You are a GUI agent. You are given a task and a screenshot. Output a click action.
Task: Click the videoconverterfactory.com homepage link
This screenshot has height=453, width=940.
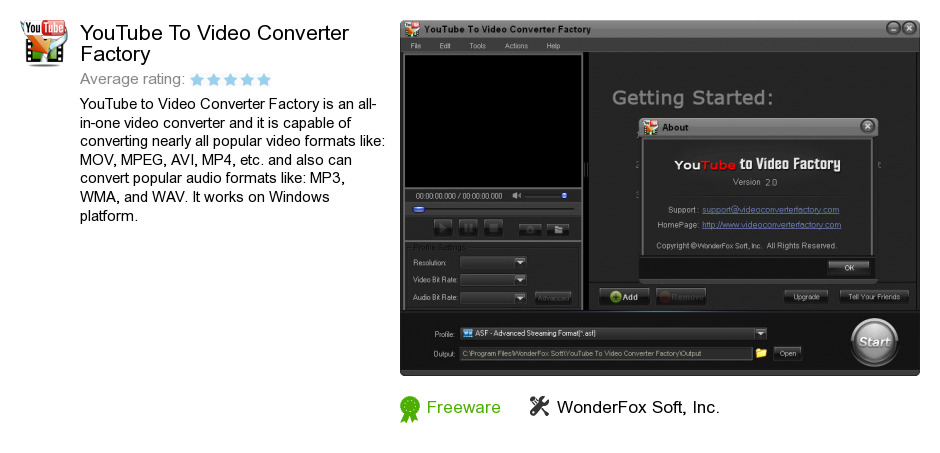pos(772,225)
